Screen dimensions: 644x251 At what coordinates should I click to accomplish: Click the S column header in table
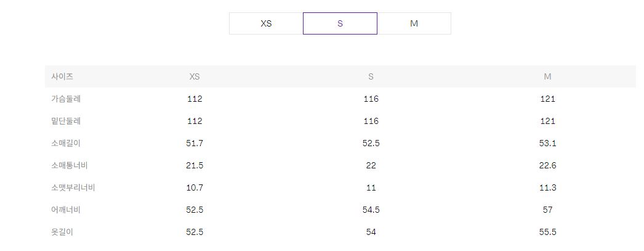[371, 76]
